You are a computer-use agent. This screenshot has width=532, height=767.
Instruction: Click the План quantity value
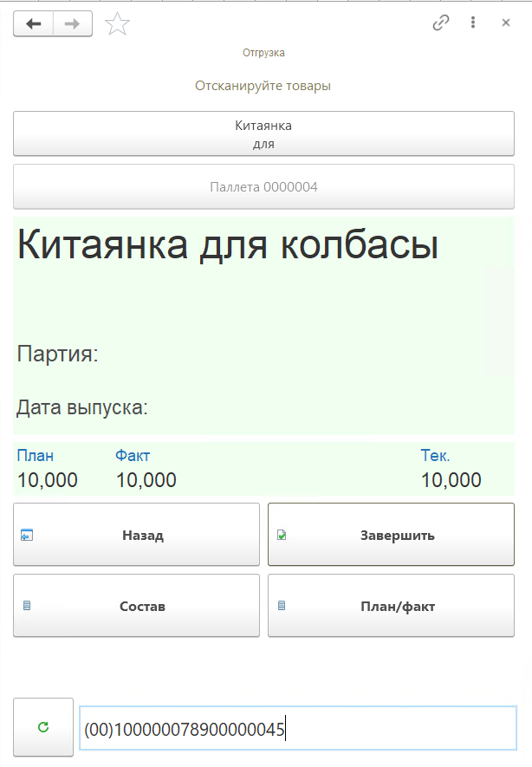pyautogui.click(x=47, y=480)
